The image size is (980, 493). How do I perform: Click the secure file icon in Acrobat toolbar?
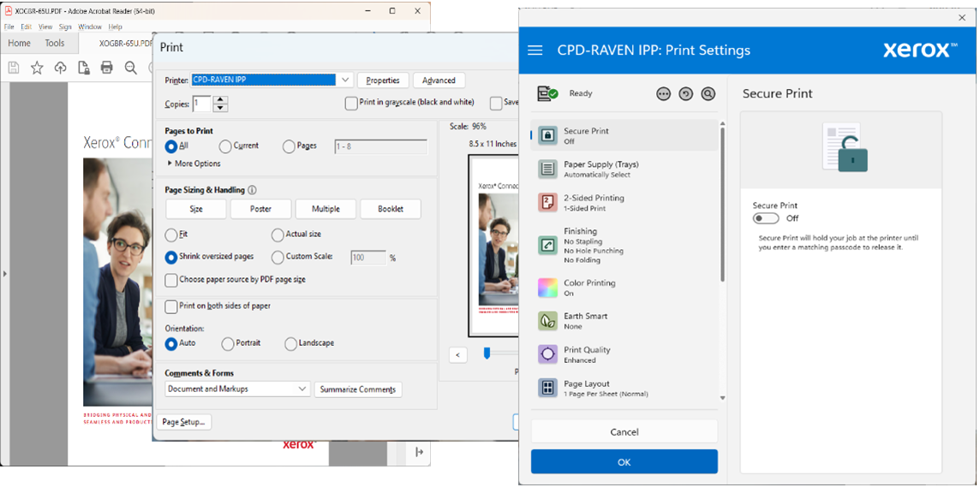coord(84,68)
